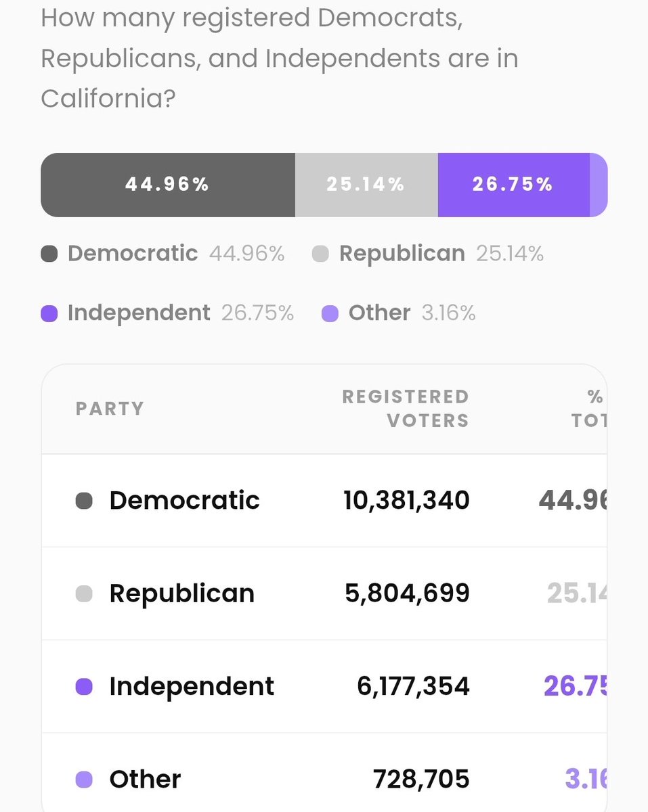This screenshot has height=812, width=648.
Task: Click the PARTY column header
Action: coord(110,409)
